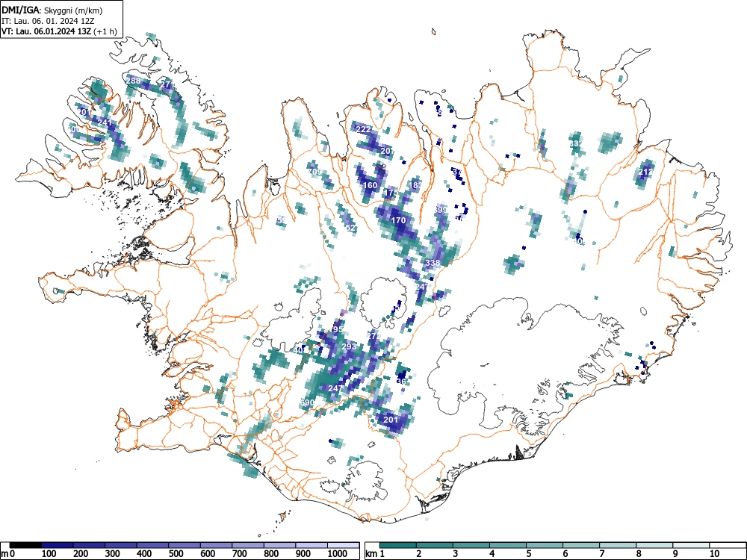Pick the 7–8 km pale teal segment
The image size is (747, 560).
(x=618, y=545)
